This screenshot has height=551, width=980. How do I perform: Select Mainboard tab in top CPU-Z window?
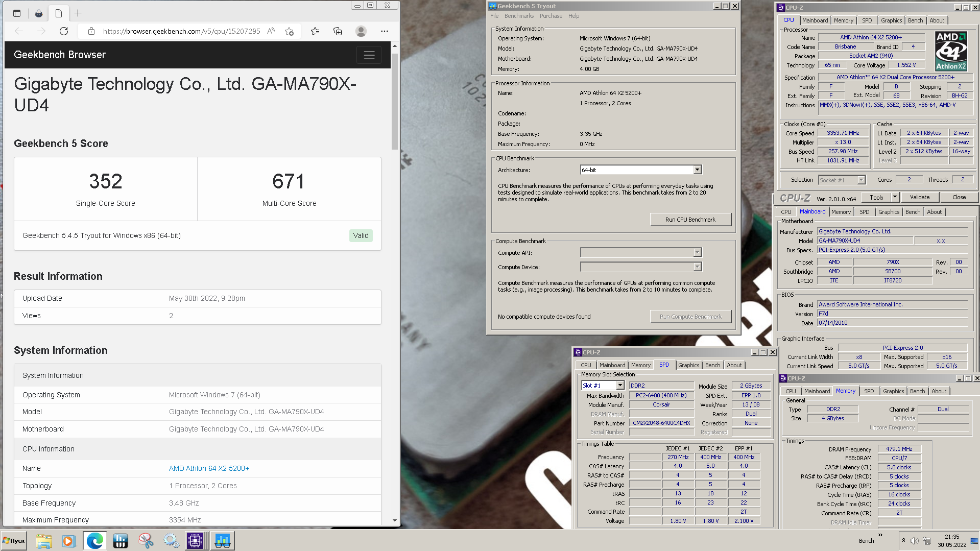pos(815,20)
